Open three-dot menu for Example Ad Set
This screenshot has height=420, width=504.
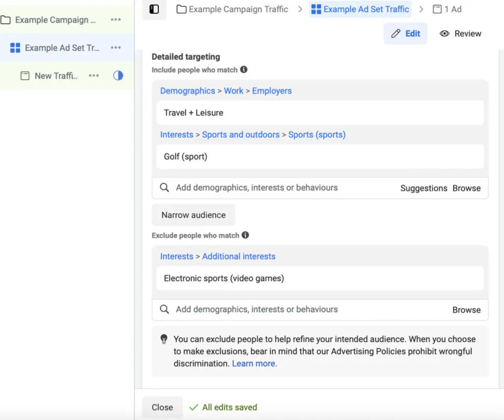[x=116, y=48]
